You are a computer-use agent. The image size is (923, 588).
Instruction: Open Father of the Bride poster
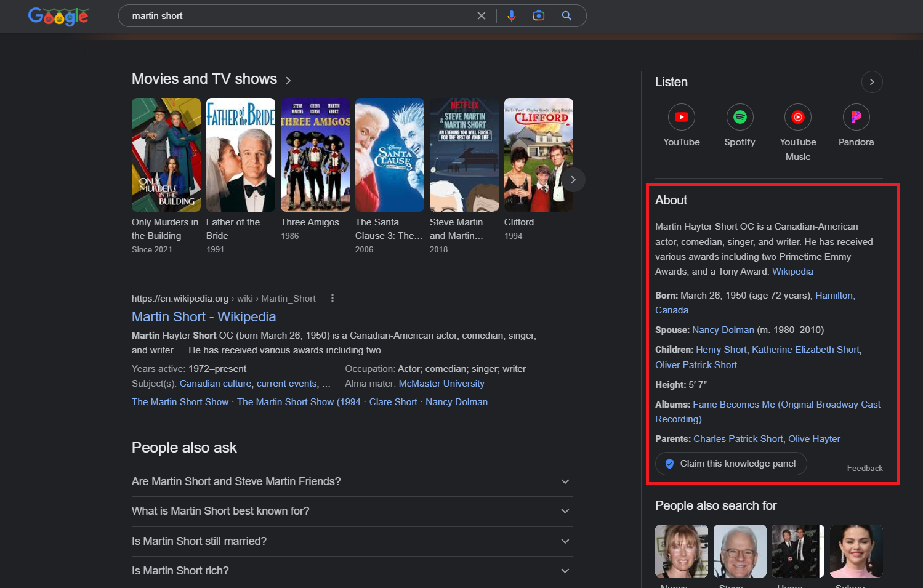click(241, 155)
